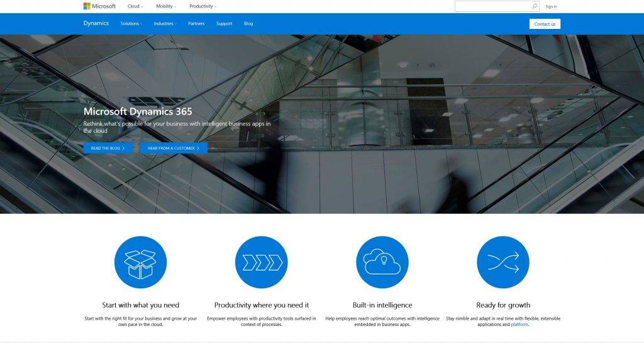
Task: Expand the Cloud dropdown menu
Action: pyautogui.click(x=135, y=6)
